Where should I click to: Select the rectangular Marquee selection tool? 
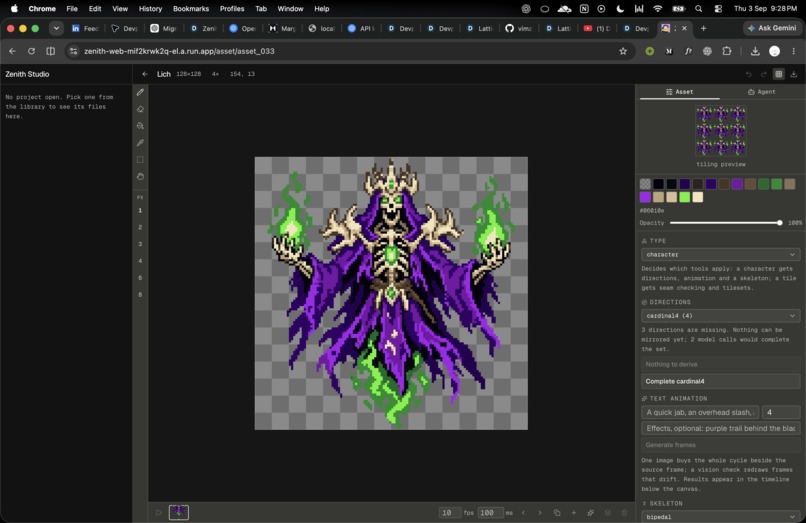[x=140, y=159]
